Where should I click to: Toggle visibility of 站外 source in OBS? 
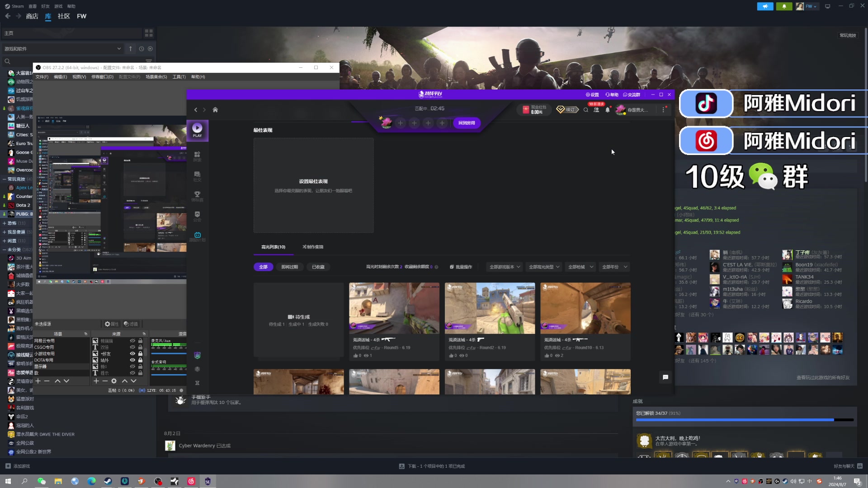(132, 360)
